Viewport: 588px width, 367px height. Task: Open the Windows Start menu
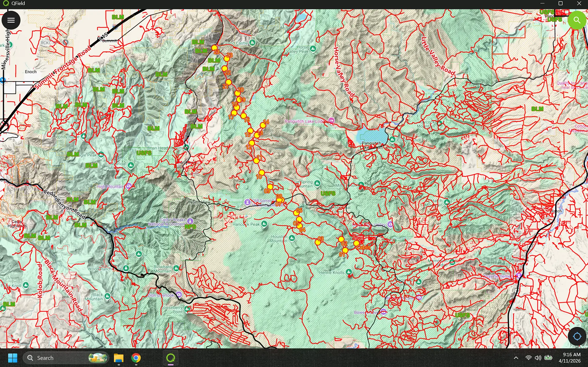tap(13, 358)
